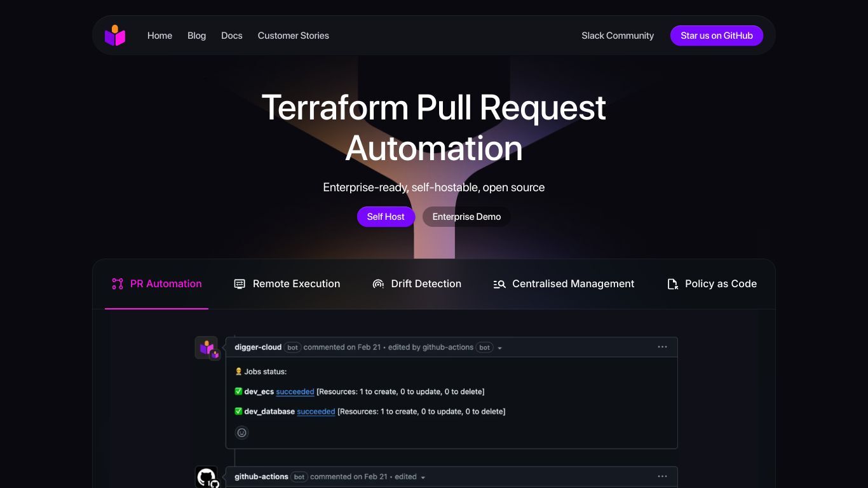Open the Docs nav item
The height and width of the screenshot is (488, 868).
pyautogui.click(x=232, y=36)
